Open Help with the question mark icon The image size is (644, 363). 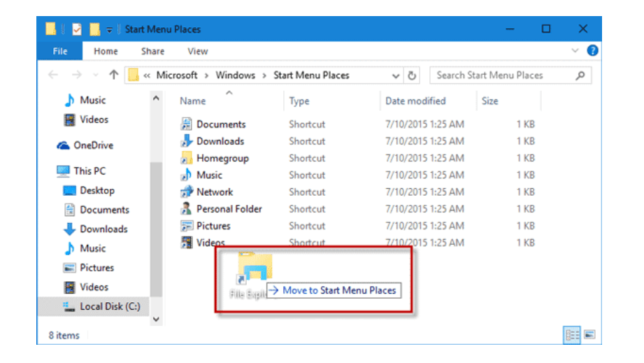point(592,50)
